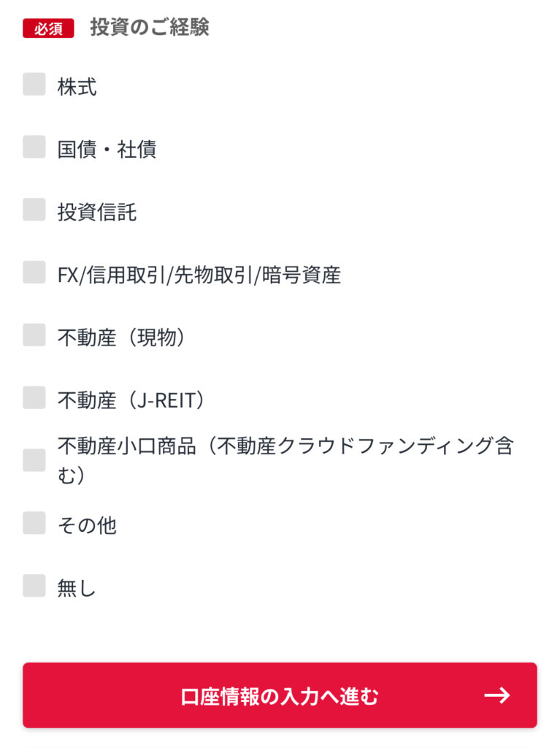Viewport: 560px width, 748px height.
Task: Click the 投資信託 label text
Action: coord(97,213)
